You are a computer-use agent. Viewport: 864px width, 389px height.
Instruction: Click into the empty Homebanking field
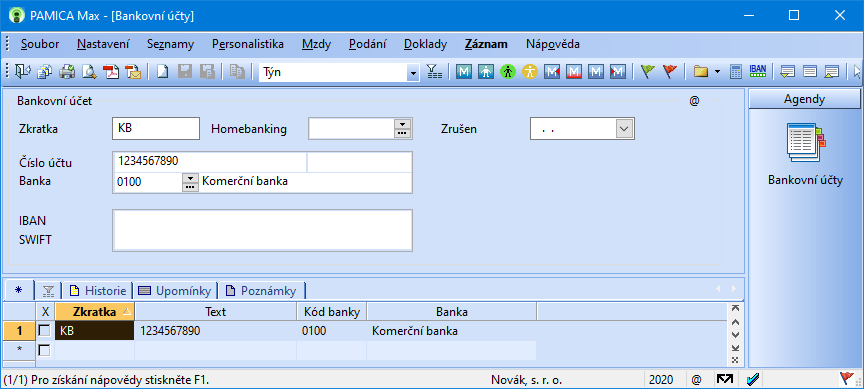[352, 128]
